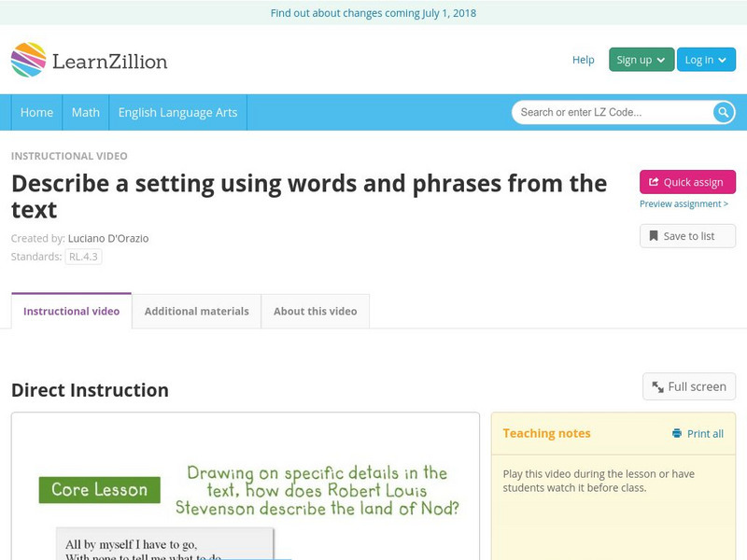Click the Quick assign share icon
The height and width of the screenshot is (560, 747).
(654, 182)
